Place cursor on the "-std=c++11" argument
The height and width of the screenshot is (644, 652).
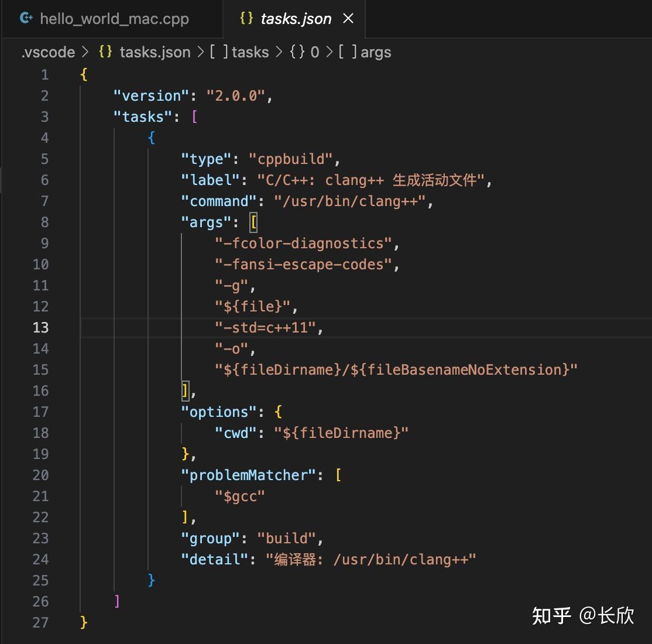tap(266, 327)
